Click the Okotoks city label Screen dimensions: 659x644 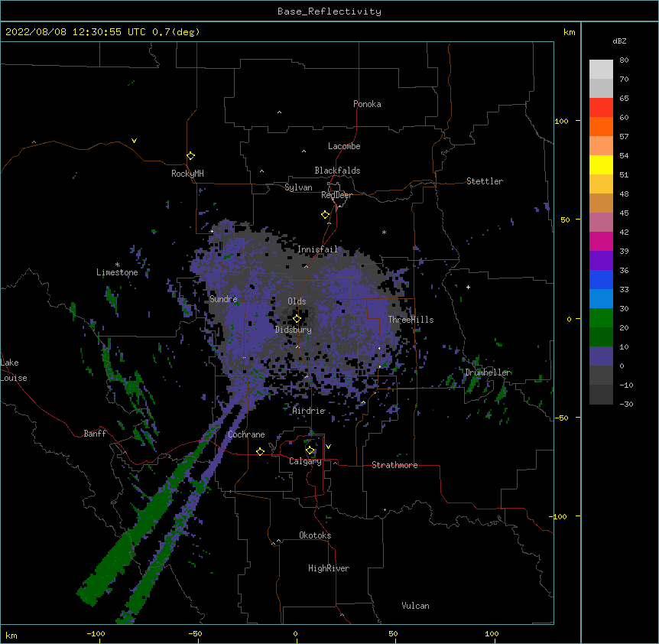click(x=315, y=535)
